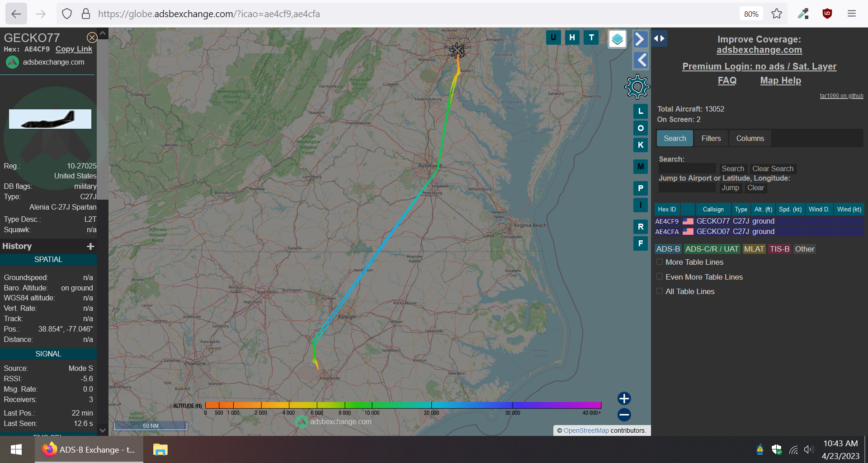Viewport: 868px width, 463px height.
Task: Sort table by Alt. (ft) column
Action: pyautogui.click(x=763, y=209)
